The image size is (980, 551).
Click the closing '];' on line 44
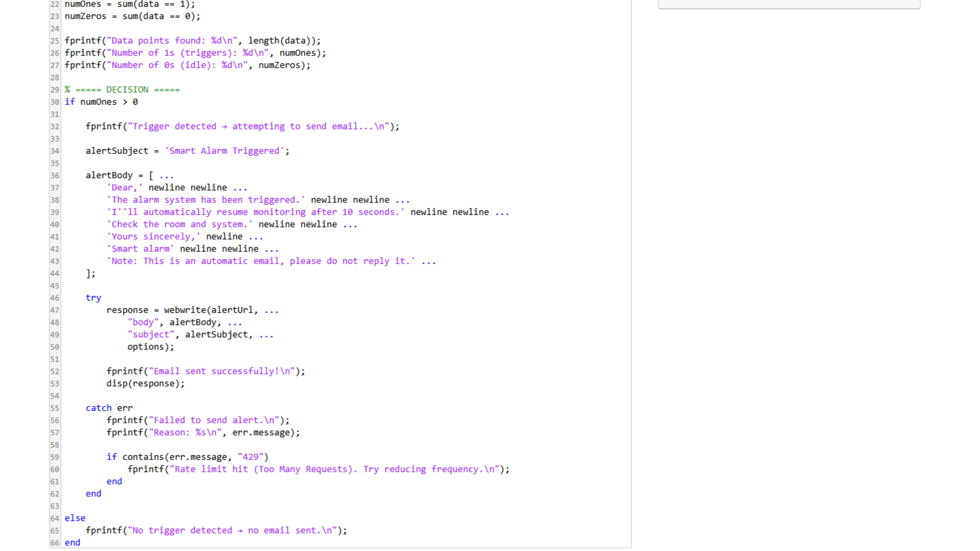click(90, 273)
